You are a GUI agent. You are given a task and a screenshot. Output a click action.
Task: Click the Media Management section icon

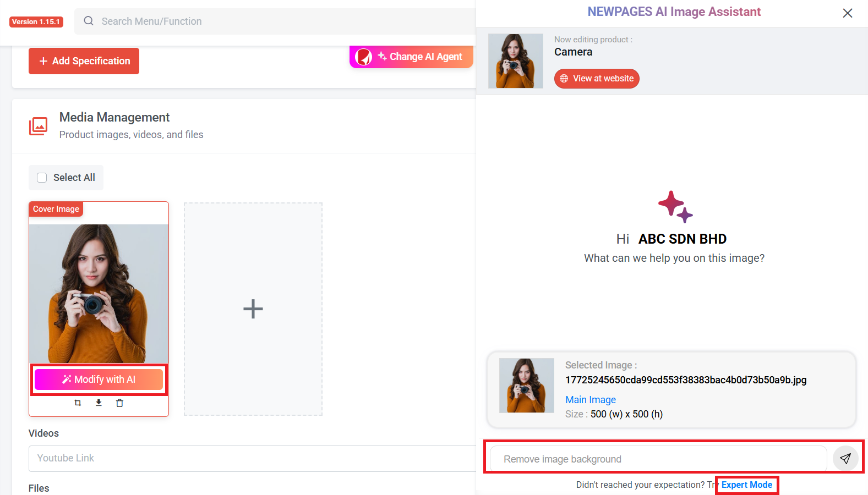tap(39, 126)
